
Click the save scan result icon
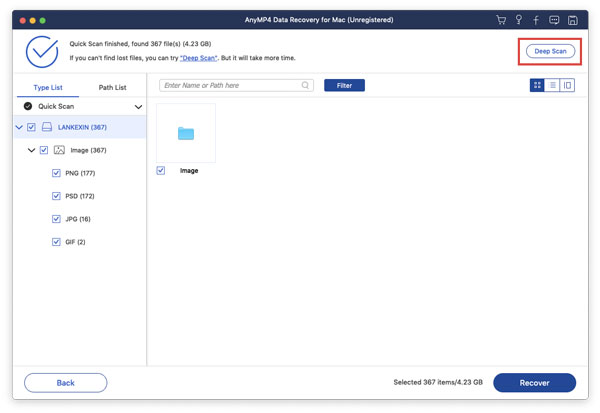click(x=572, y=20)
